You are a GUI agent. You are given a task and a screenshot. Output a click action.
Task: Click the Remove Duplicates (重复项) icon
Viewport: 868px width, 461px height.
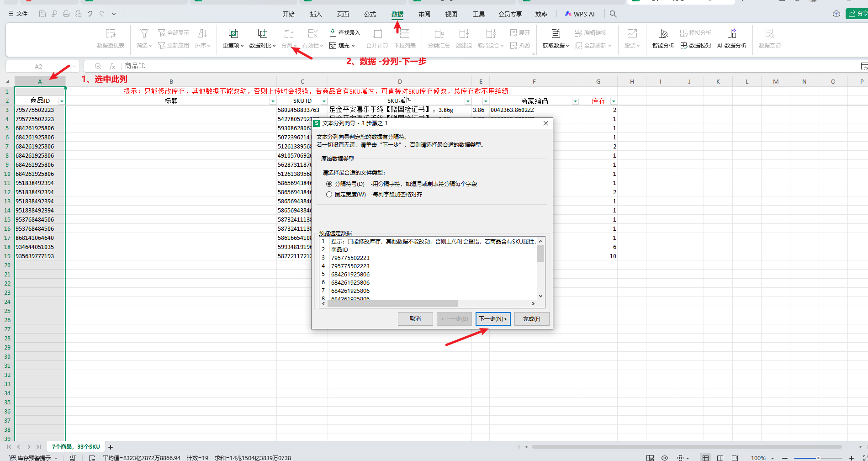(233, 34)
